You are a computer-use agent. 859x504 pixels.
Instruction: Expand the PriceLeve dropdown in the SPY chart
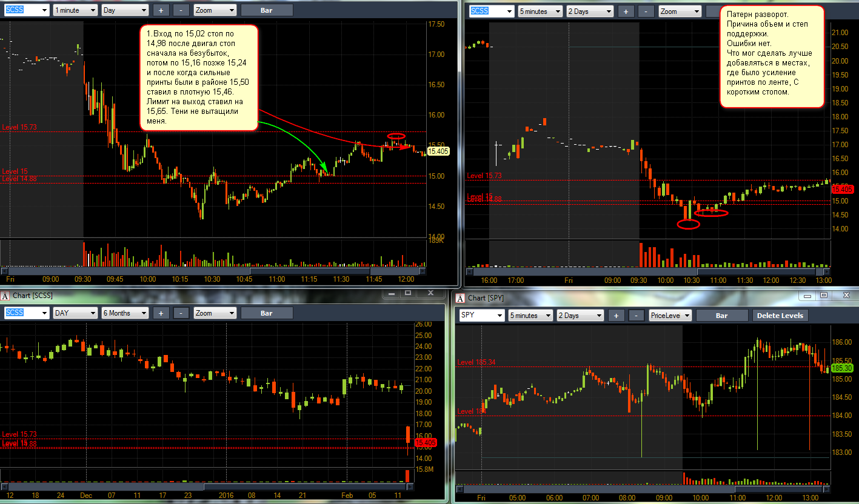pyautogui.click(x=670, y=316)
